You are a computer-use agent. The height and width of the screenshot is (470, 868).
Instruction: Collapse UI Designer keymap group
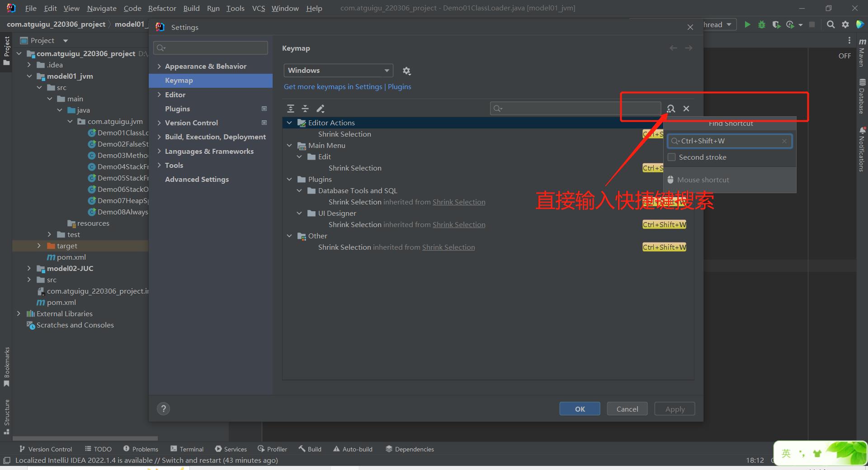point(299,213)
